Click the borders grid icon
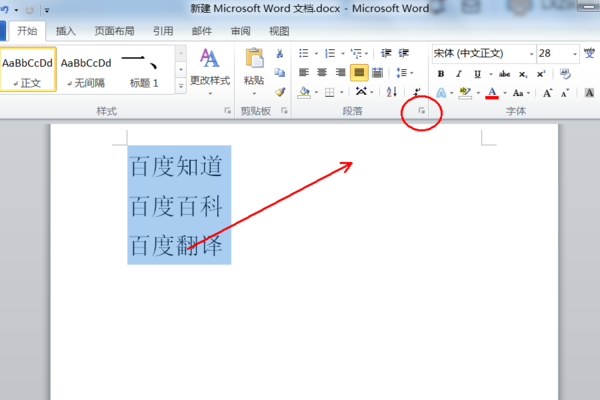Viewport: 600px width, 400px height. coord(329,92)
